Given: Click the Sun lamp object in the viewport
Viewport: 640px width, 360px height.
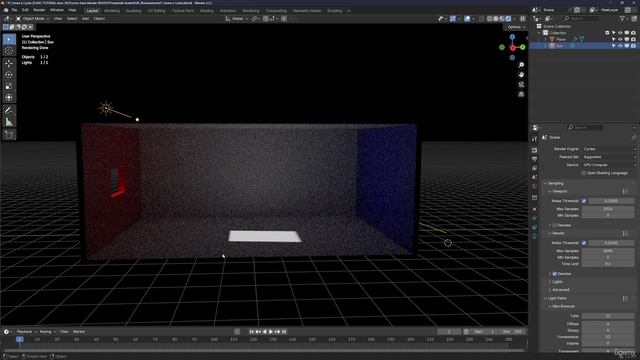Looking at the screenshot, I should click(x=106, y=108).
